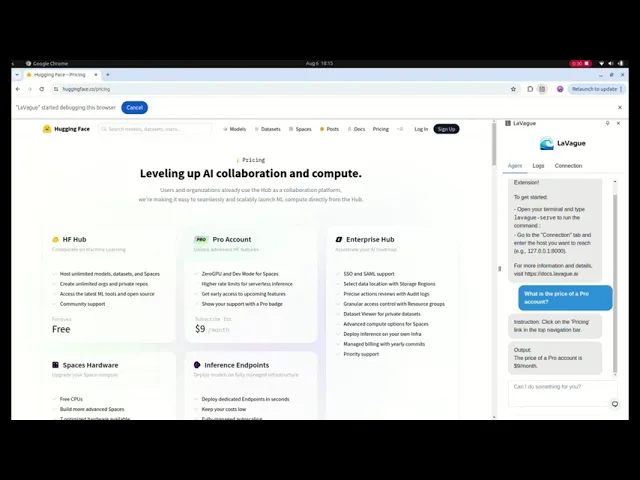Screen dimensions: 640x480
Task: Click the Enterprise Hub icon
Action: pyautogui.click(x=339, y=240)
